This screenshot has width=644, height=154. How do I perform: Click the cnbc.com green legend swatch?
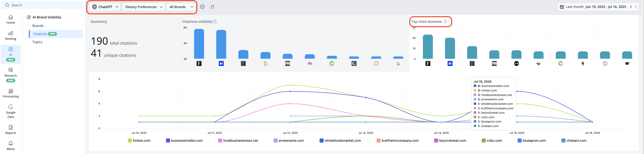pos(483,140)
